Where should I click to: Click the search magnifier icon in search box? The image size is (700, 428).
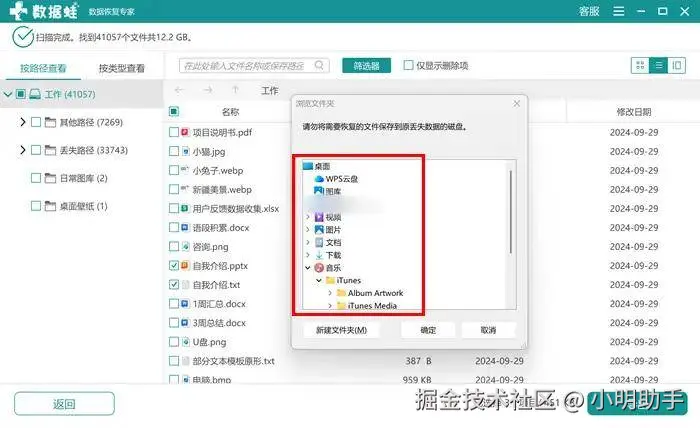(x=319, y=66)
